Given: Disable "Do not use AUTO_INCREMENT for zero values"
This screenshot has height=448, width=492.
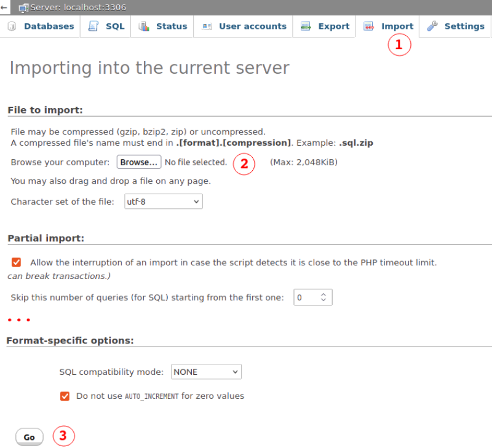Looking at the screenshot, I should (65, 396).
